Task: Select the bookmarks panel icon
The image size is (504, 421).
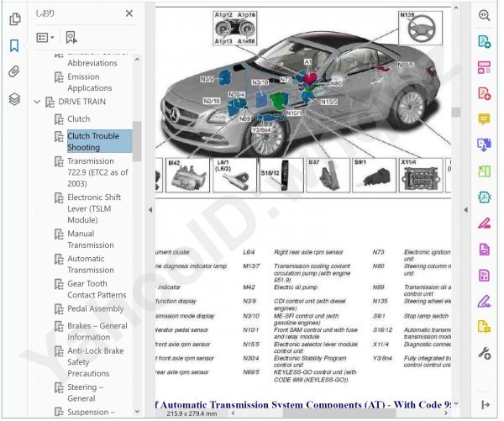Action: (x=14, y=45)
